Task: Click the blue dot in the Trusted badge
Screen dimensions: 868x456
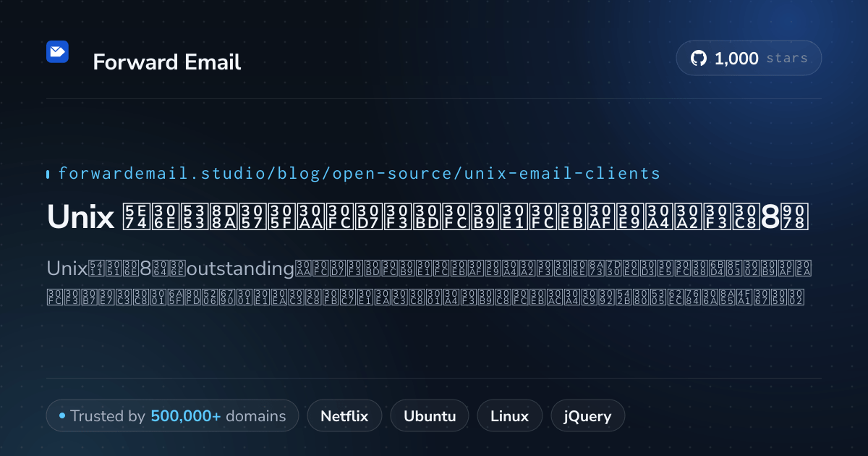Action: [62, 415]
